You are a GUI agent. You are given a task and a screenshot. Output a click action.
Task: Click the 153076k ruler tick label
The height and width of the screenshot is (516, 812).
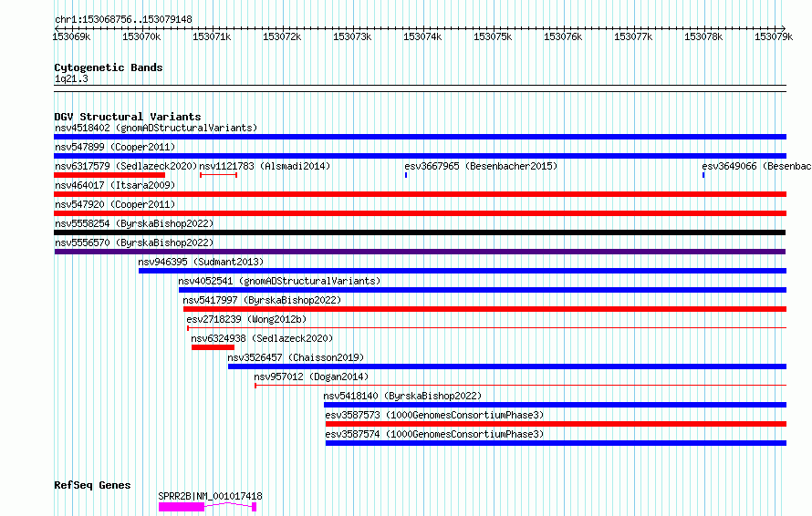coord(563,36)
